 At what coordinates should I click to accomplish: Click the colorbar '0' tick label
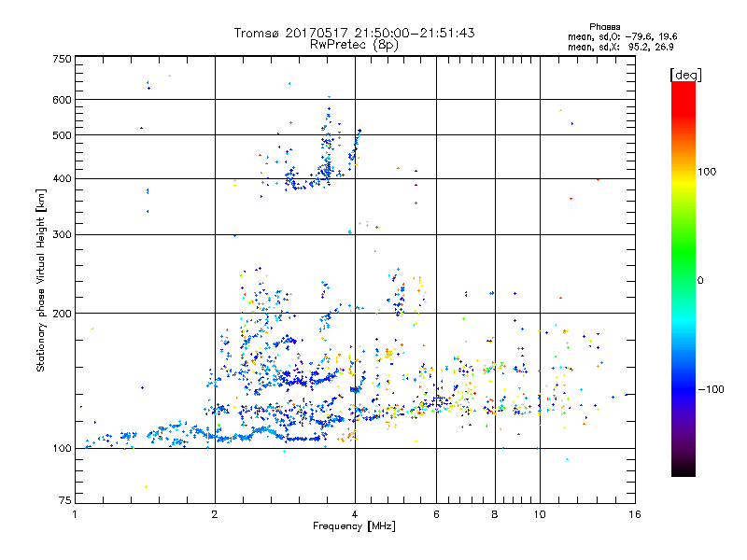click(x=700, y=281)
